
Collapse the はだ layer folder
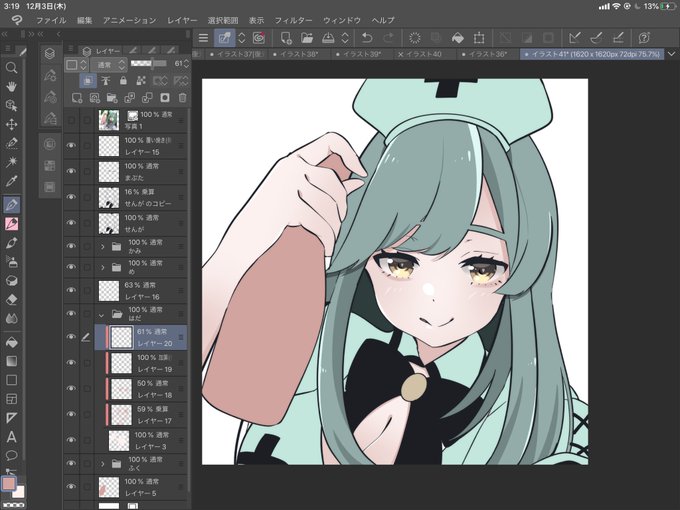[101, 314]
